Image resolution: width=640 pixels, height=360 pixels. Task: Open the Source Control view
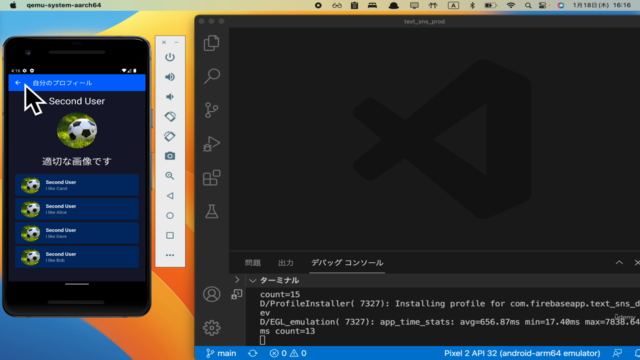(211, 110)
